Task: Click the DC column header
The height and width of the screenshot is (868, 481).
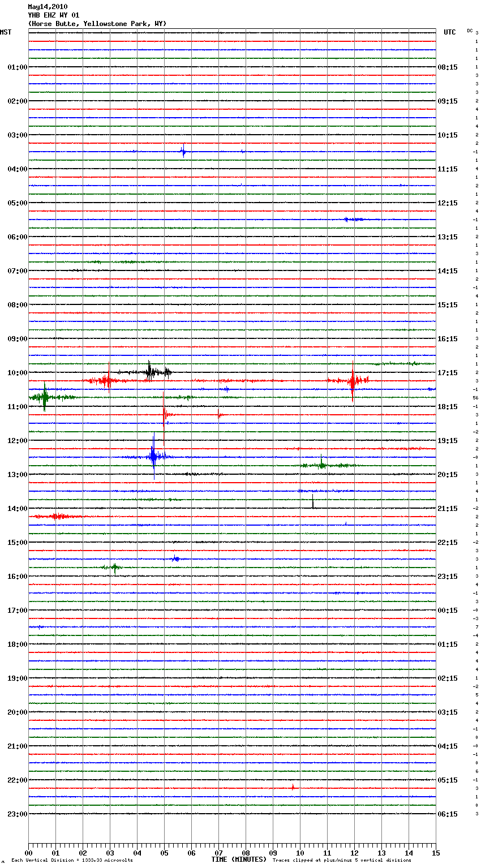Action: pos(470,31)
